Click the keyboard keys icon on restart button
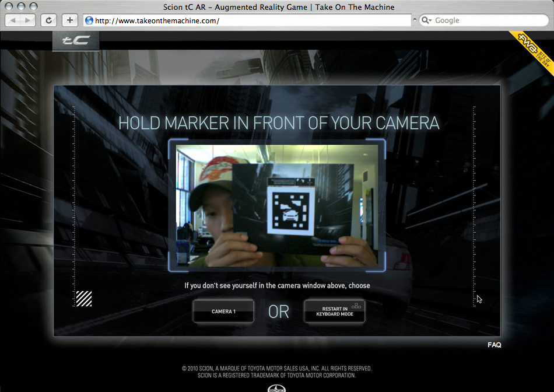This screenshot has height=392, width=554. click(x=356, y=306)
